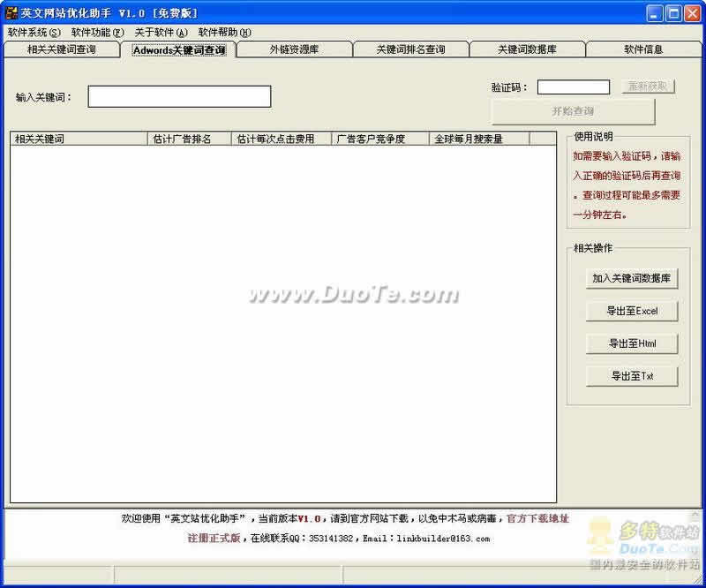Switch to the 关键词数据库 tab

(527, 49)
